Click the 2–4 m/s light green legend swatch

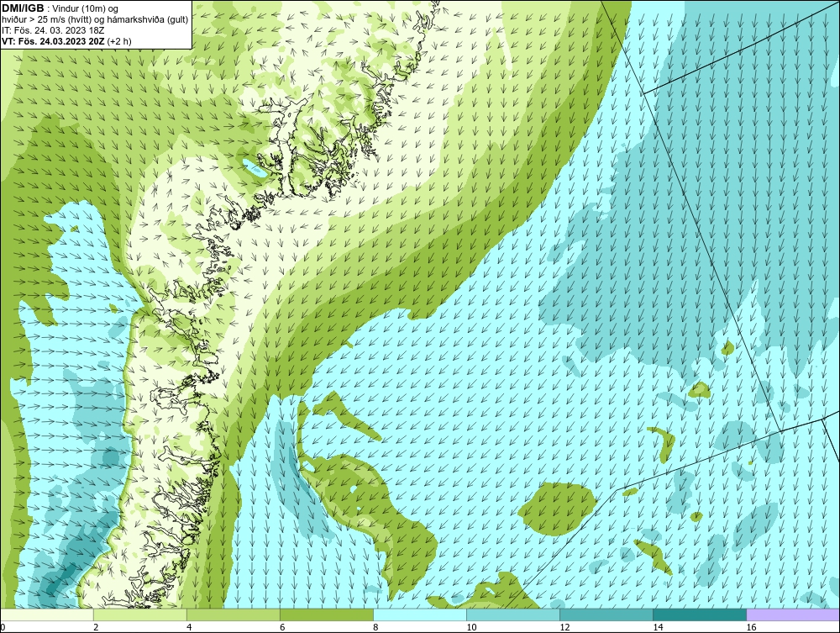click(x=139, y=615)
